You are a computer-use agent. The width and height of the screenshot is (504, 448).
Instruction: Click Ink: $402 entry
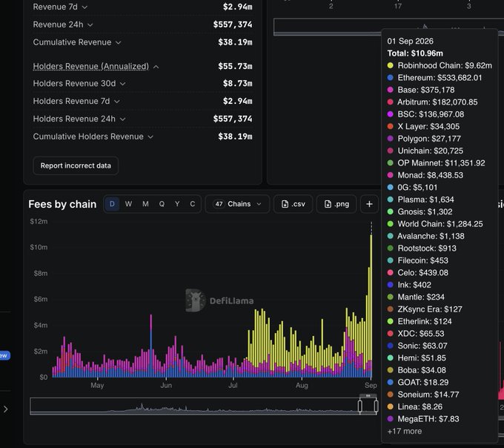pyautogui.click(x=409, y=285)
